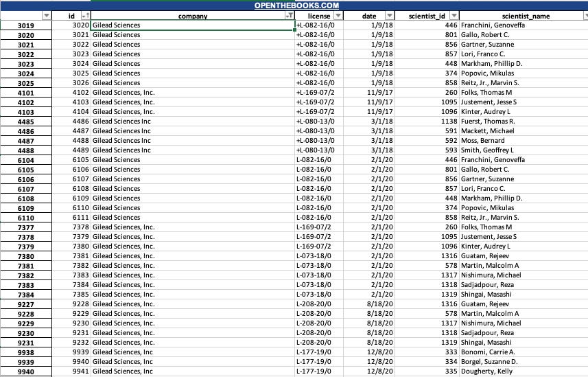The height and width of the screenshot is (377, 588).
Task: Open the date column filter dropdown
Action: click(x=390, y=15)
